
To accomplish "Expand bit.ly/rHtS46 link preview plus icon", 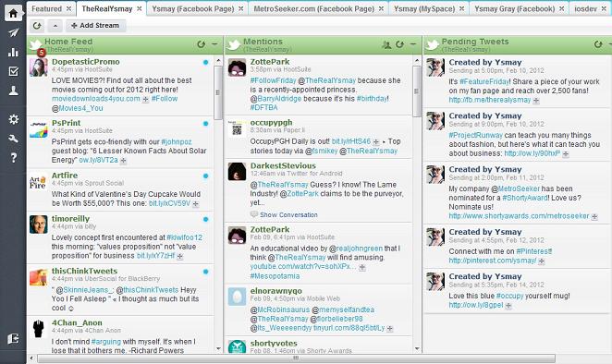I will point(376,142).
